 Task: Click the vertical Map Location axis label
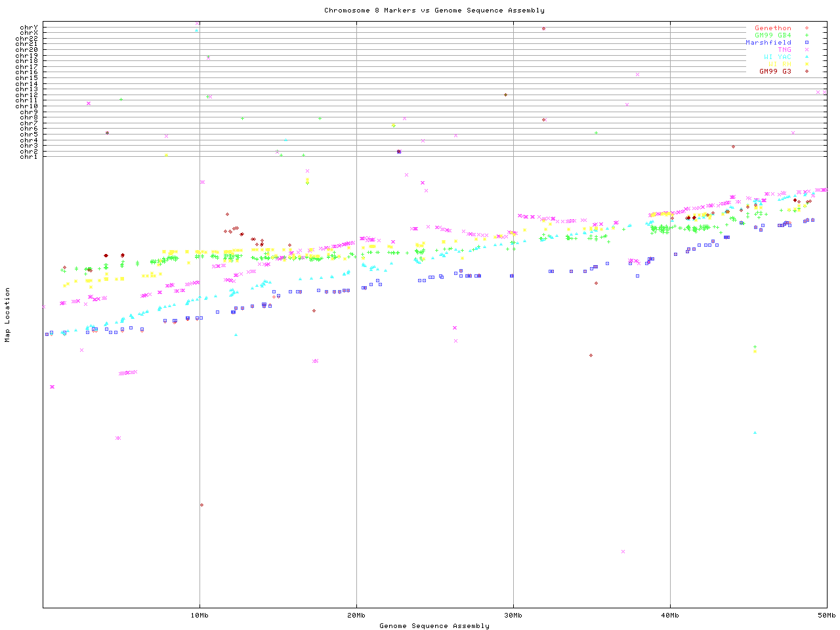(8, 315)
